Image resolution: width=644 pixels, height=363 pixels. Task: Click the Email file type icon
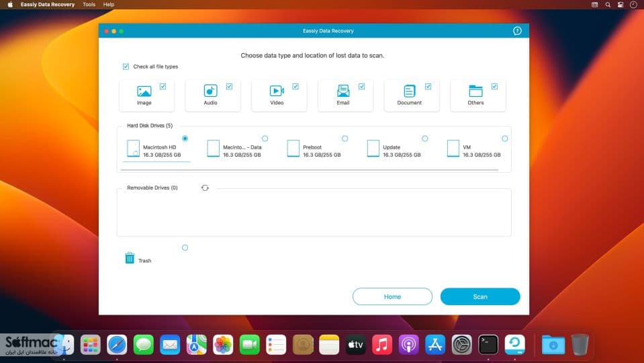pos(343,91)
